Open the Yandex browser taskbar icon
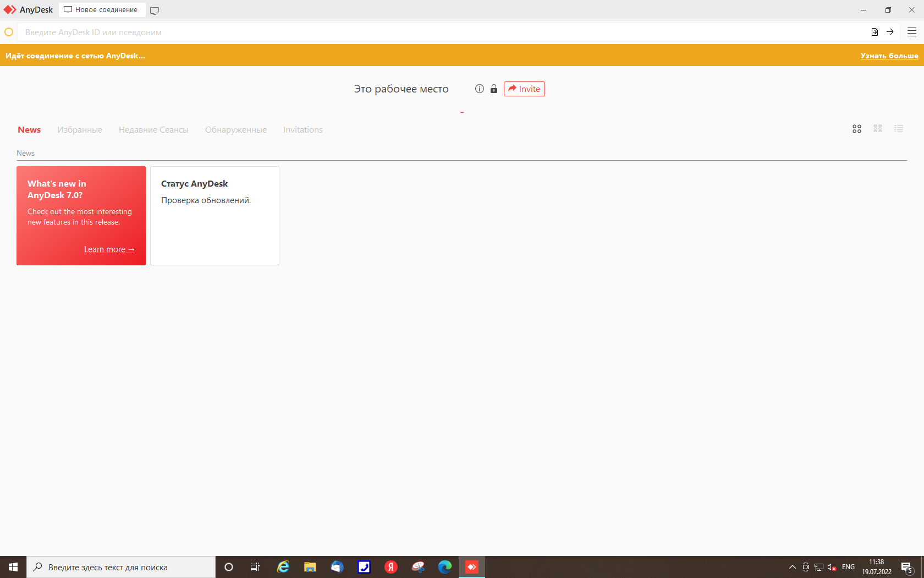 391,567
